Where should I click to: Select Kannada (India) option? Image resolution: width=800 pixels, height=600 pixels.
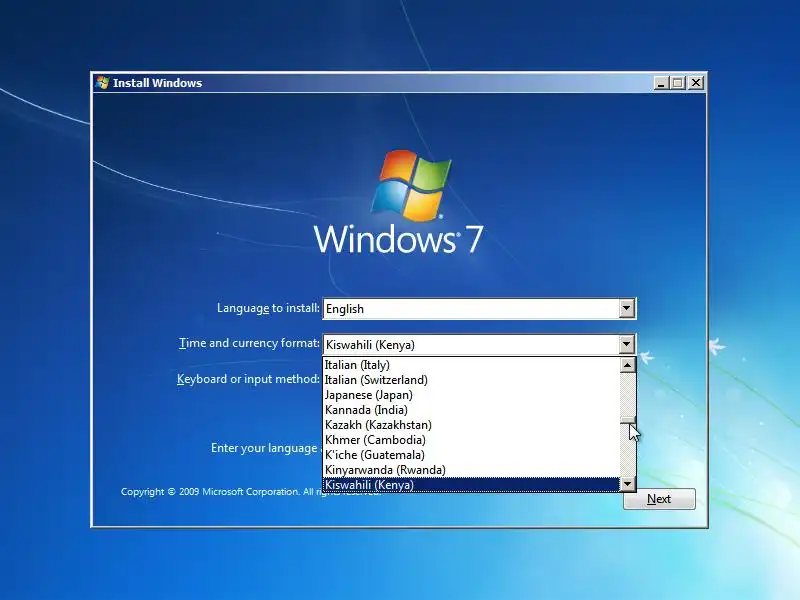pyautogui.click(x=471, y=410)
